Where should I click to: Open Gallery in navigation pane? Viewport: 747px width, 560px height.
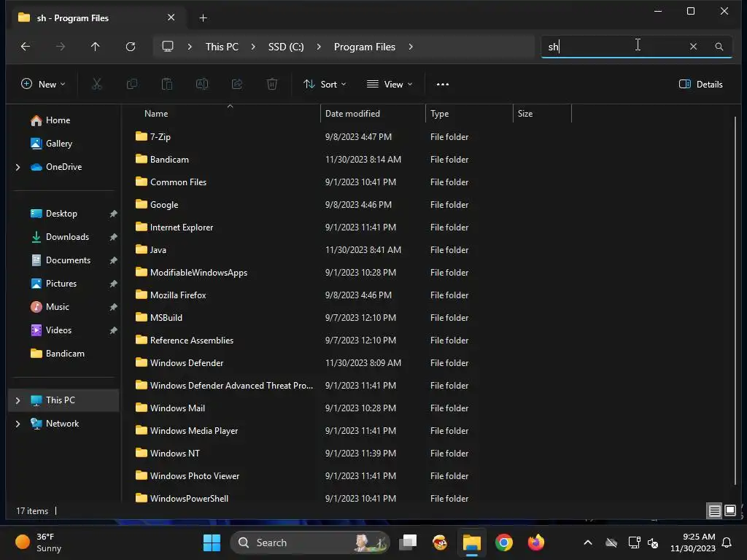[x=58, y=144]
